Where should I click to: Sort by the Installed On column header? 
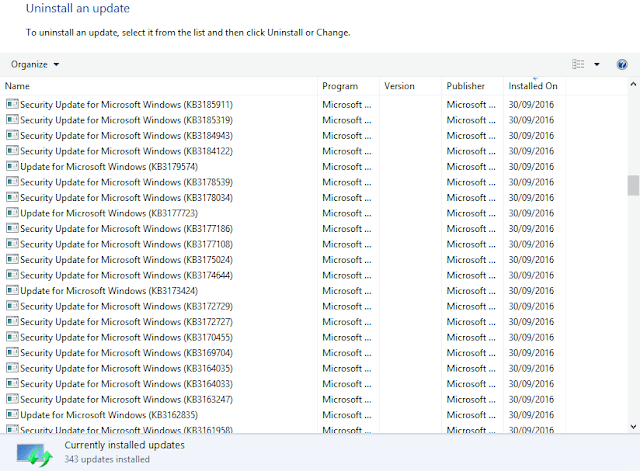click(x=535, y=86)
